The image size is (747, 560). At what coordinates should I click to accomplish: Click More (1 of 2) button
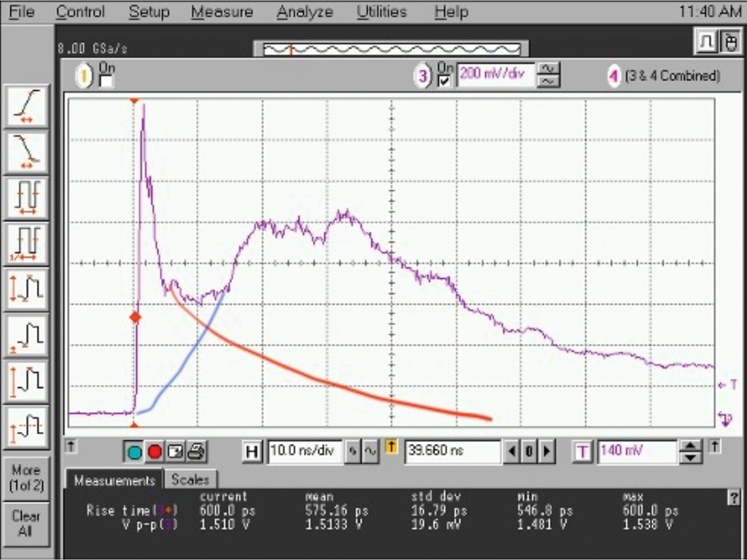[26, 477]
